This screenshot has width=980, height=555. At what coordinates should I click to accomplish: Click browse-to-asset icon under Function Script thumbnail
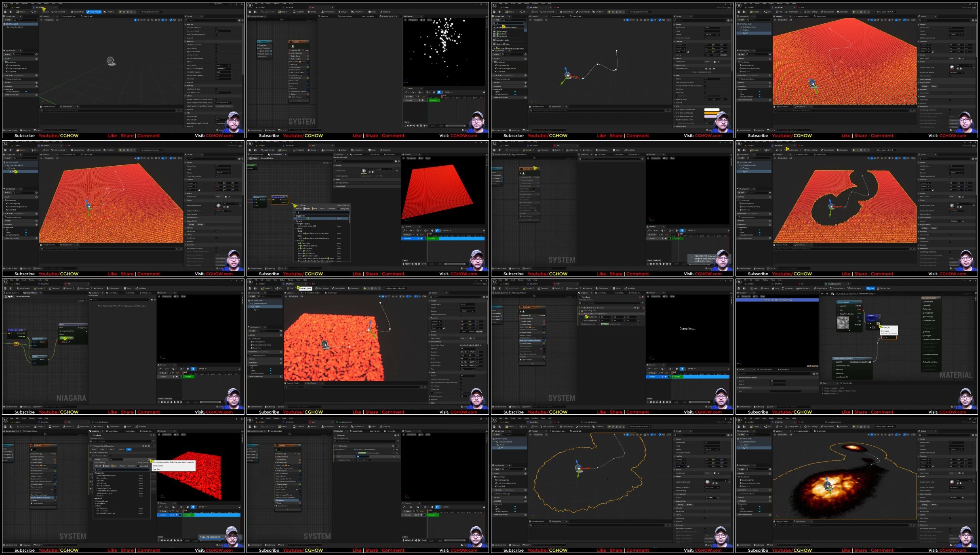coord(373,172)
